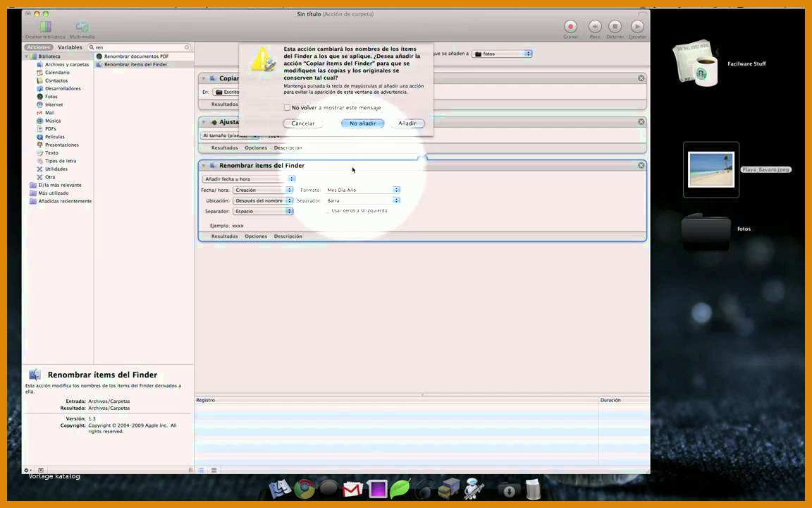Open Trash in the Dock
This screenshot has width=812, height=508.
point(533,489)
